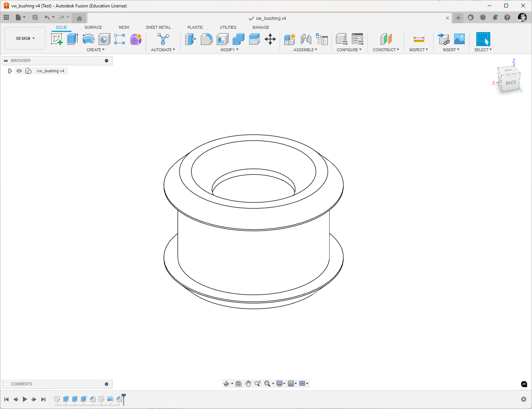Click the New Component icon

[x=290, y=39]
